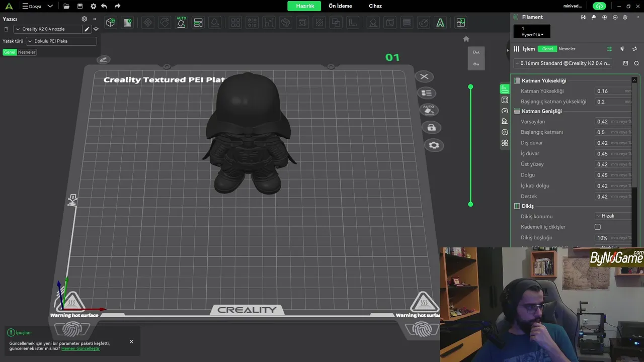644x362 pixels.
Task: Search process parameters magnifier icon
Action: [x=636, y=63]
